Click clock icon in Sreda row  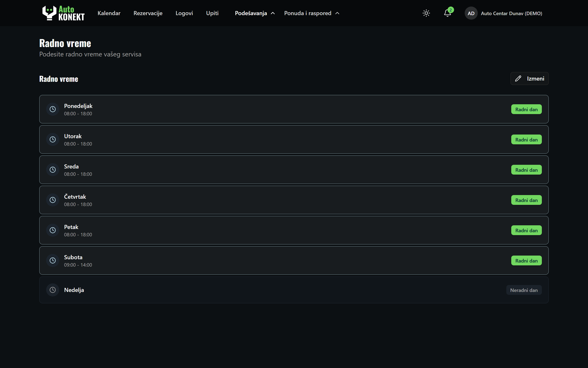[53, 170]
